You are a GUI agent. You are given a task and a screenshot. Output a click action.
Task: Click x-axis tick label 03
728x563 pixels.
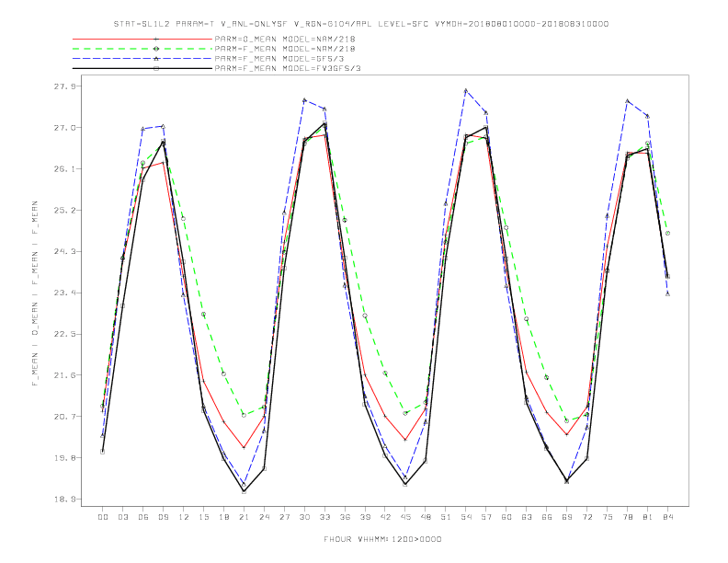coord(122,517)
